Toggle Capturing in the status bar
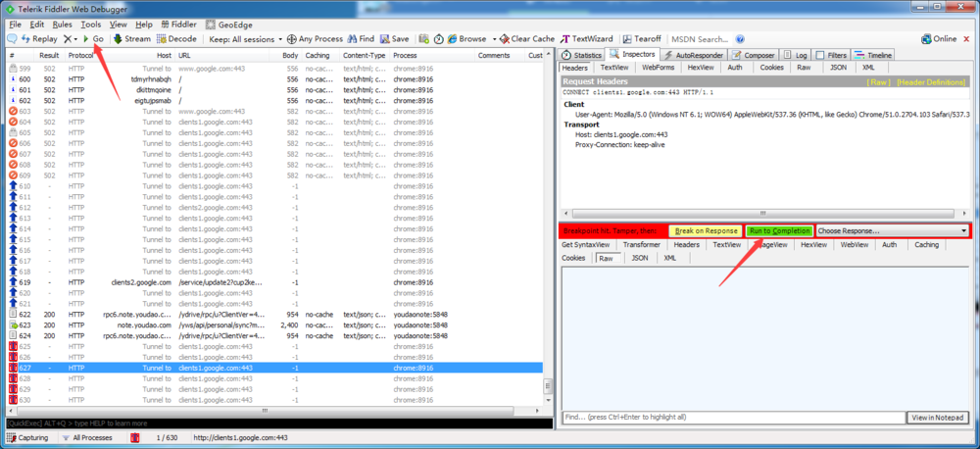 point(27,438)
